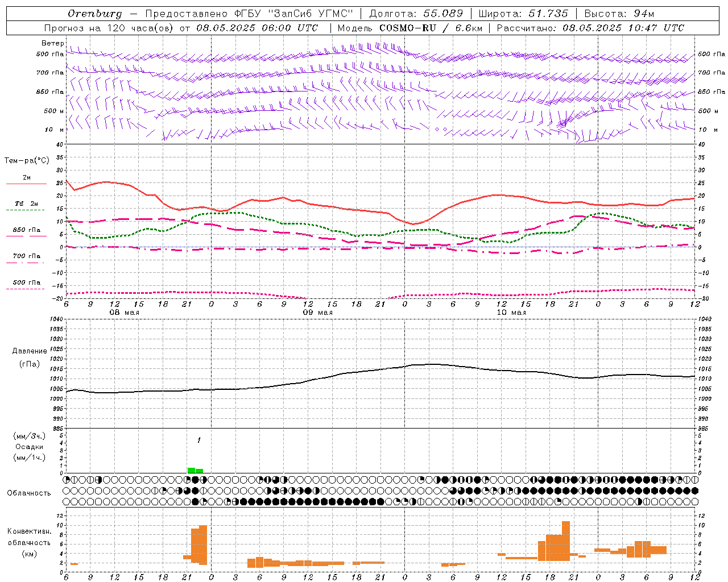728x582 pixels.
Task: Click the 'Высота: 94м' elevation value
Action: point(619,14)
